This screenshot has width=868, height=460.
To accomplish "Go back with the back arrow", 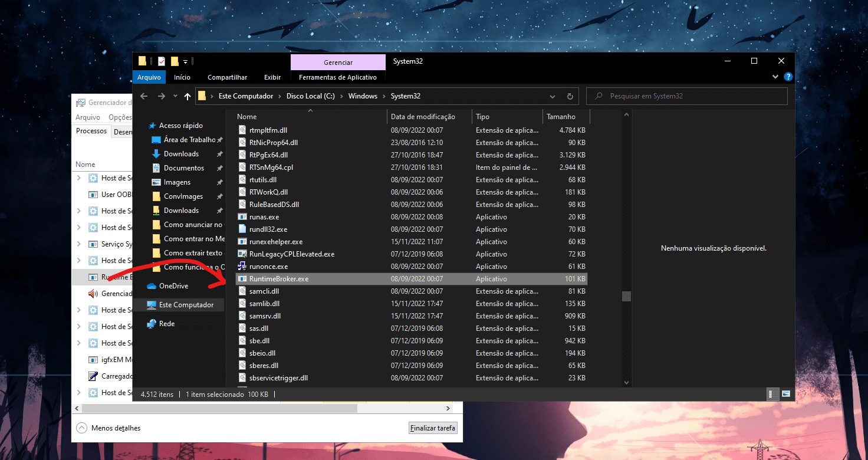I will coord(143,96).
